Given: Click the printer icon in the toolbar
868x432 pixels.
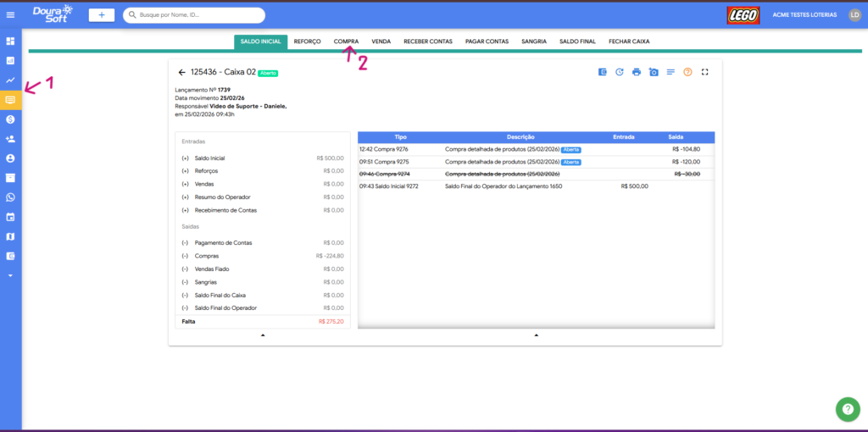Looking at the screenshot, I should pyautogui.click(x=636, y=72).
